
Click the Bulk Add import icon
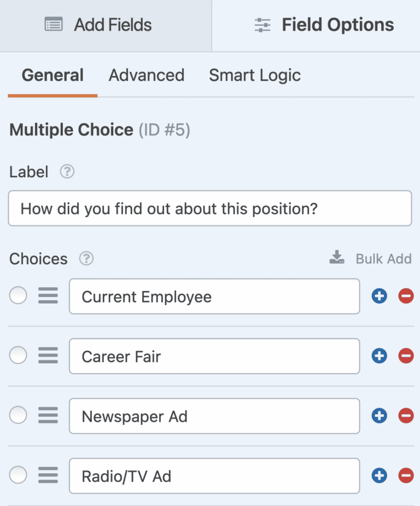pos(337,258)
